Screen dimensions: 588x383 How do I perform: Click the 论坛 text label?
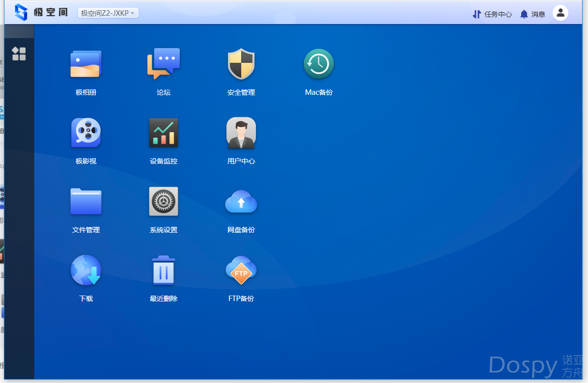(x=164, y=92)
